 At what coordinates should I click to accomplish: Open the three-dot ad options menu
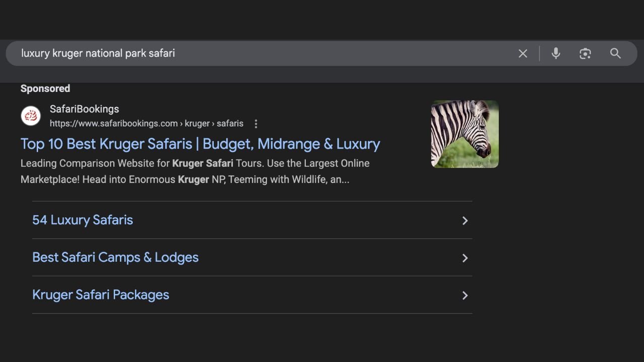point(256,124)
